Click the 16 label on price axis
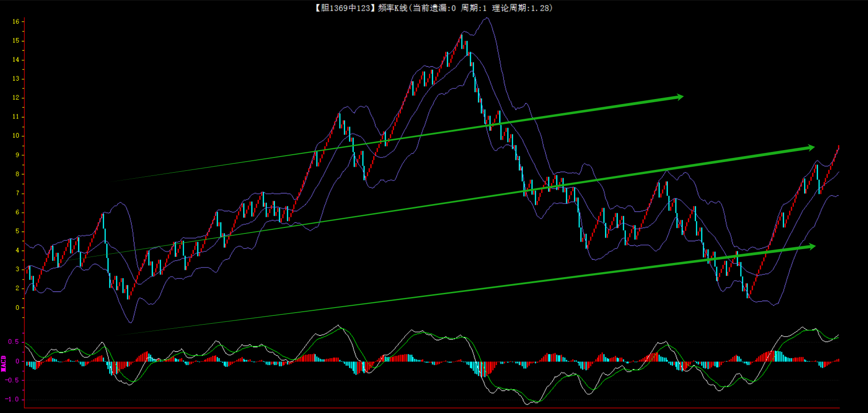 point(16,22)
